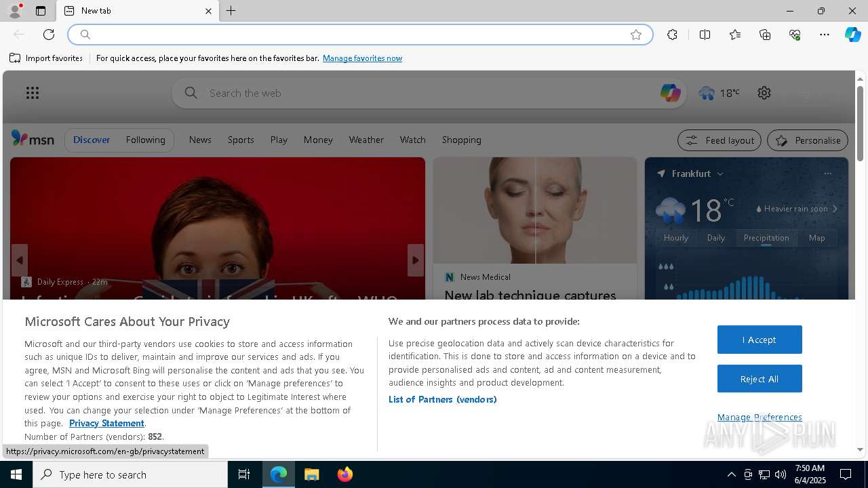Select the Discover tab
Viewport: 868px width, 488px height.
tap(92, 140)
